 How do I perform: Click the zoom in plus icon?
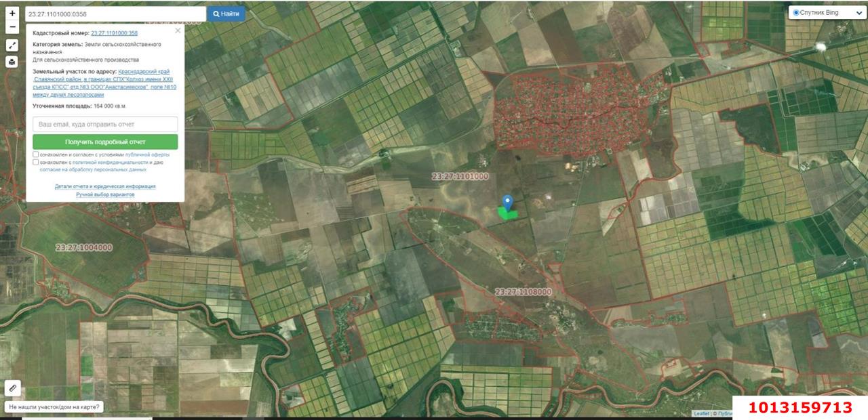pyautogui.click(x=12, y=14)
